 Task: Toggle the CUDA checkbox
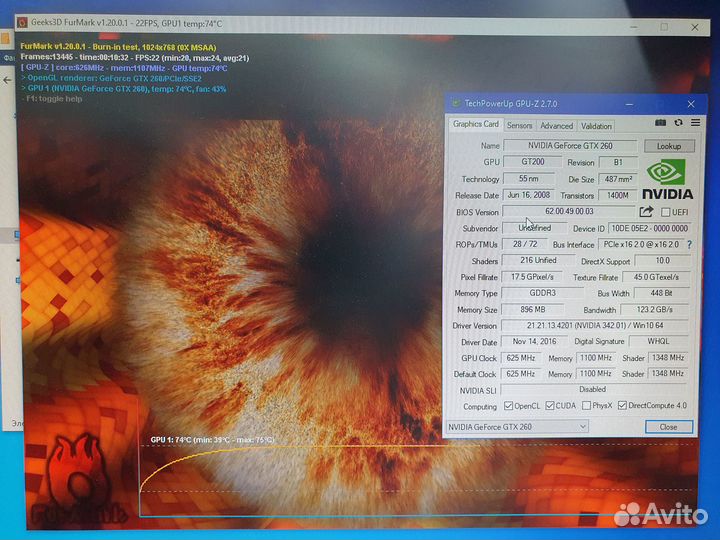[x=550, y=406]
